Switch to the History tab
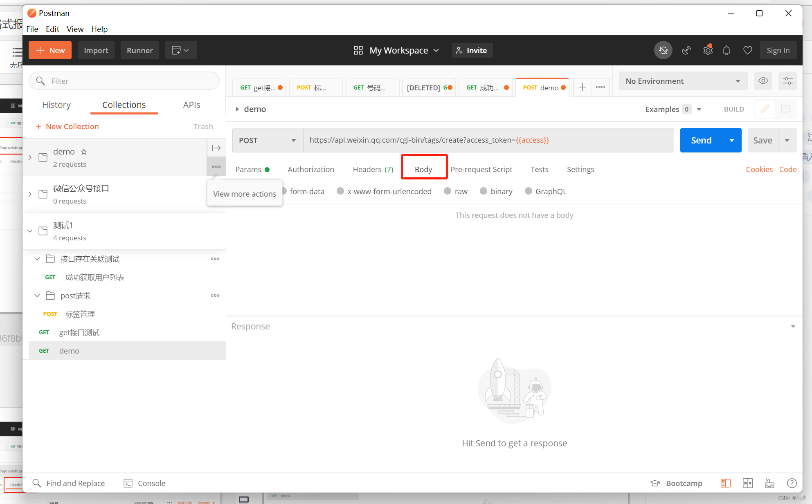Viewport: 812px width, 504px height. click(56, 105)
